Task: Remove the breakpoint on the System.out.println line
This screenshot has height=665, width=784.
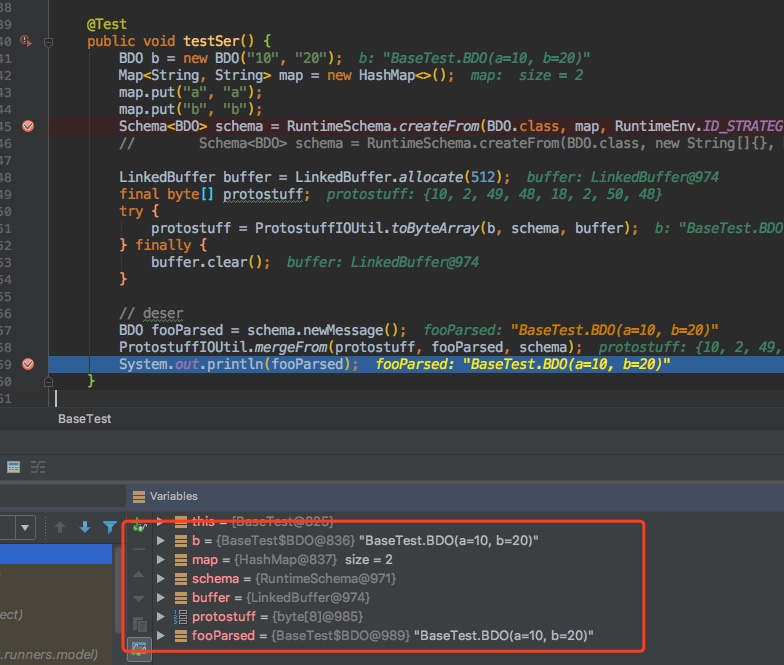Action: (x=28, y=364)
